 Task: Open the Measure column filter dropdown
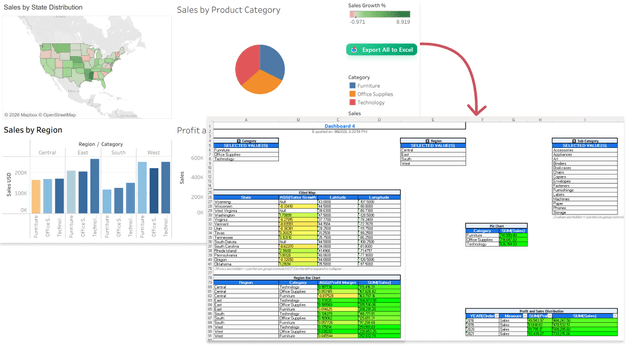pyautogui.click(x=525, y=316)
